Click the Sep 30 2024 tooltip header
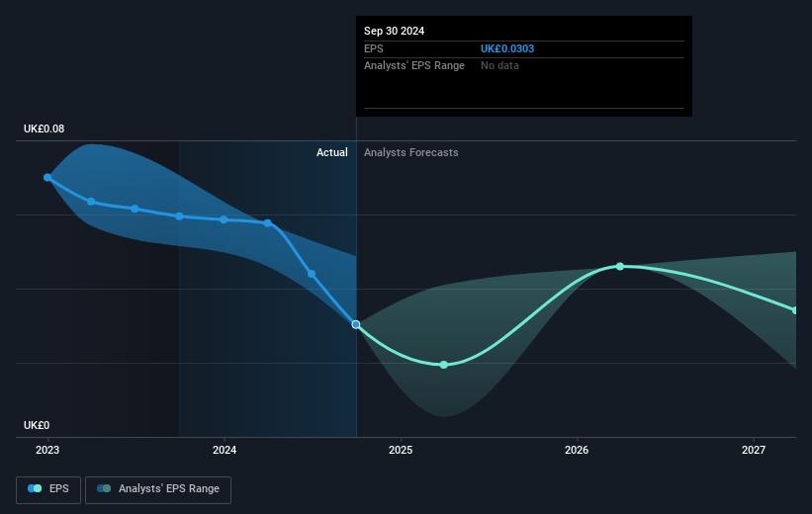Image resolution: width=812 pixels, height=514 pixels. (x=394, y=31)
